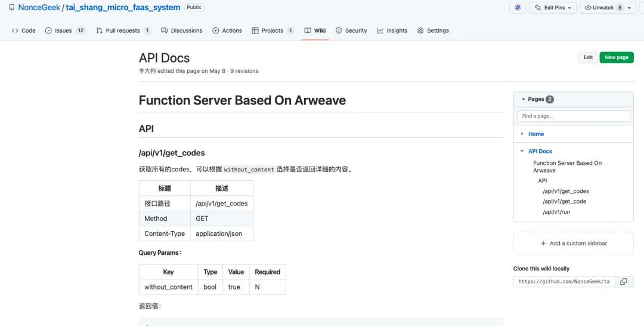The width and height of the screenshot is (644, 326).
Task: Click the application/json table cell
Action: tap(222, 233)
